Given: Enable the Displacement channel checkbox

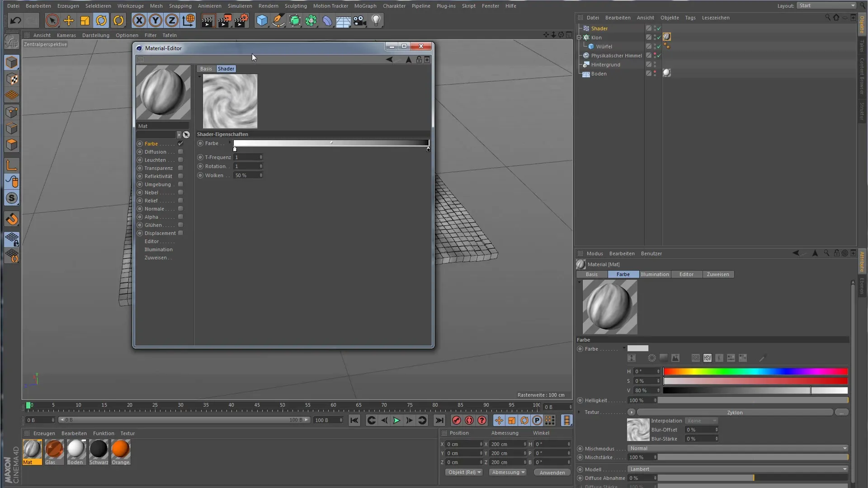Looking at the screenshot, I should [x=180, y=233].
